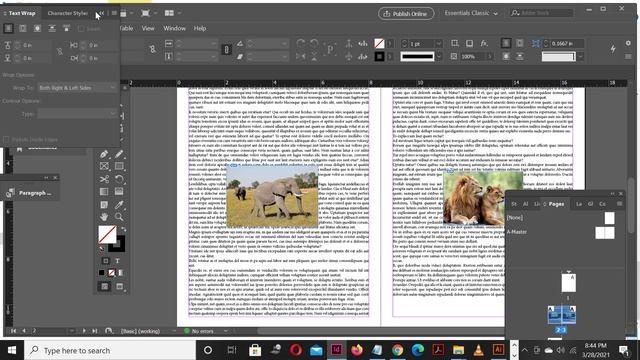Select the 2-3 spread thumbnail in Pages

click(562, 315)
